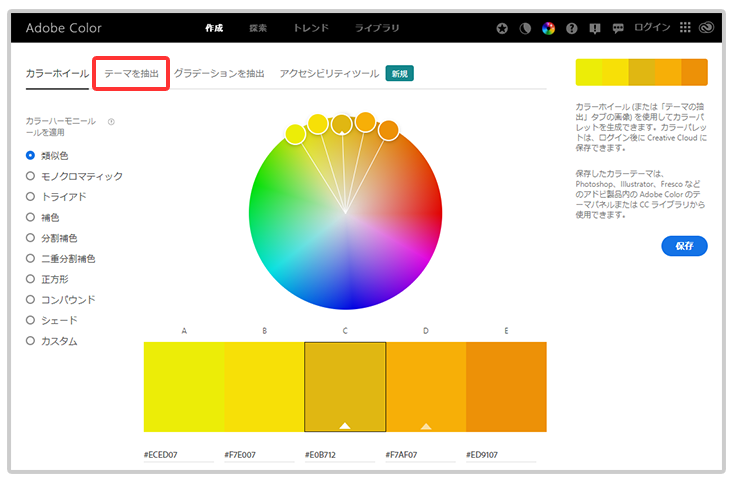This screenshot has height=486, width=732.
Task: Switch to アクセシビリティツール tab
Action: pos(329,73)
